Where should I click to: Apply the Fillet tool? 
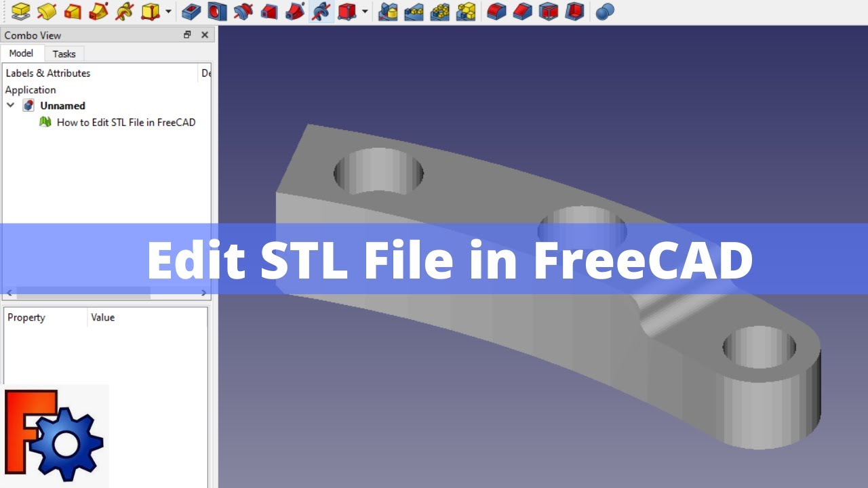(497, 12)
